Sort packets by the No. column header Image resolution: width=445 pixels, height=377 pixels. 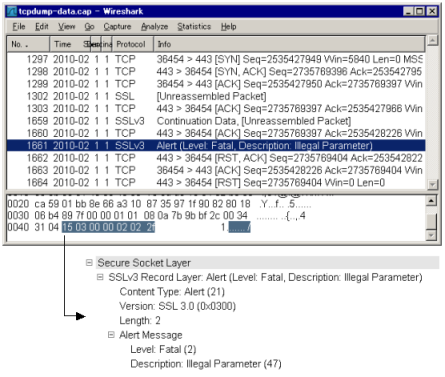[28, 44]
